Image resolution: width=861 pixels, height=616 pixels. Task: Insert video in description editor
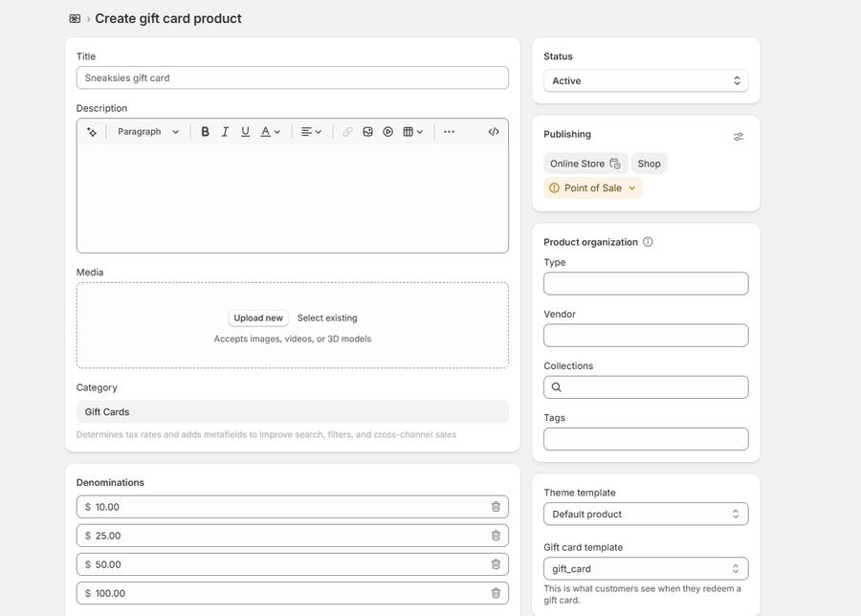[x=387, y=132]
